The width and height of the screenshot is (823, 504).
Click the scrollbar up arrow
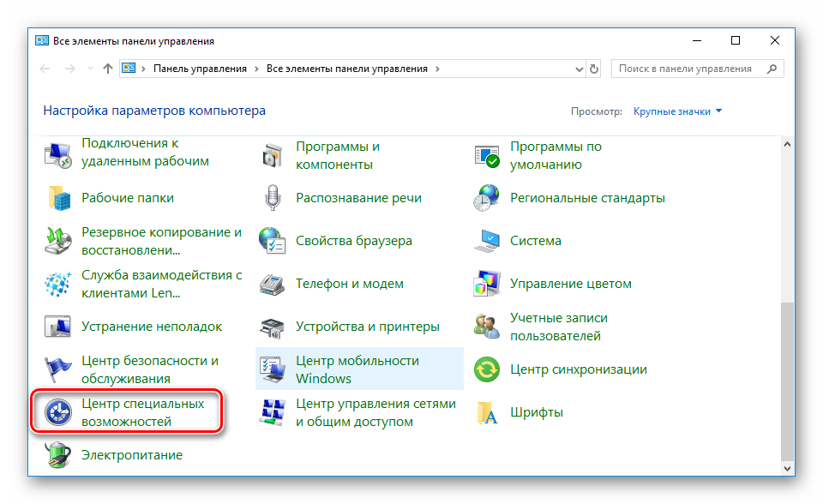pyautogui.click(x=787, y=144)
